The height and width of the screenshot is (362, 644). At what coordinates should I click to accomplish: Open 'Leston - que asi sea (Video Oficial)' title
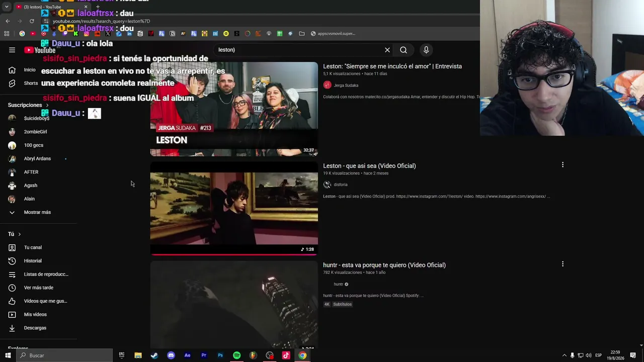click(369, 166)
